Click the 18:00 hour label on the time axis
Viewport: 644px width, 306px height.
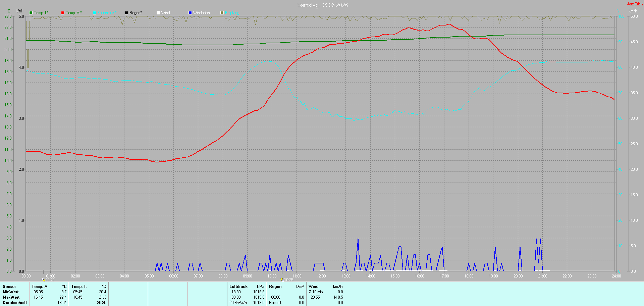click(469, 276)
